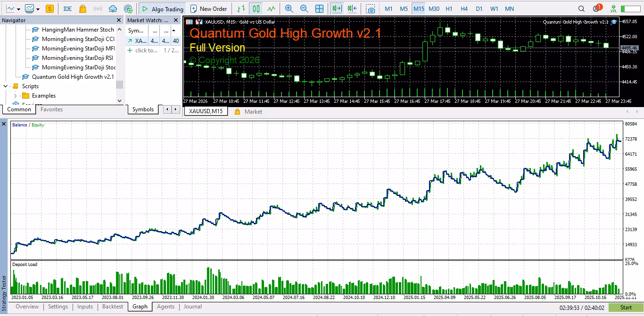Screen dimensions: 644x316
Task: Switch chart to candlesticks
Action: point(256,8)
